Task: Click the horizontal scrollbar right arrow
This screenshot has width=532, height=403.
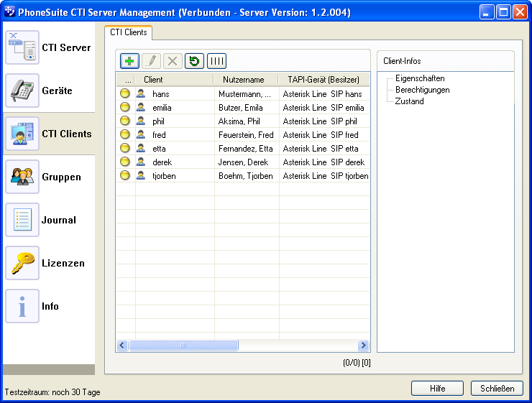Action: click(x=363, y=346)
